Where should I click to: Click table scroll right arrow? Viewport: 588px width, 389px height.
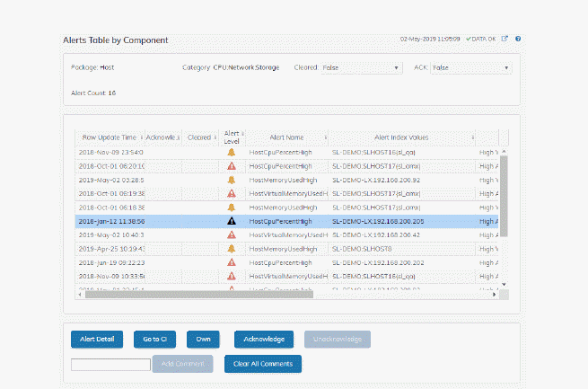(495, 295)
